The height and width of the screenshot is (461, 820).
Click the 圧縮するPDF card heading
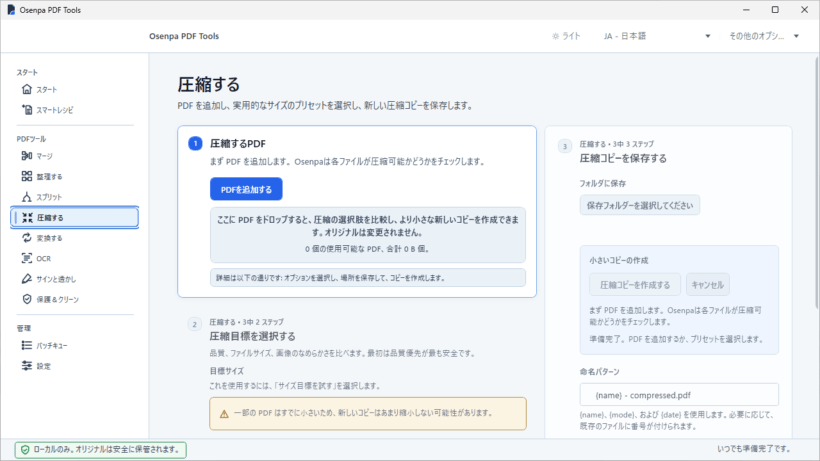tap(238, 143)
